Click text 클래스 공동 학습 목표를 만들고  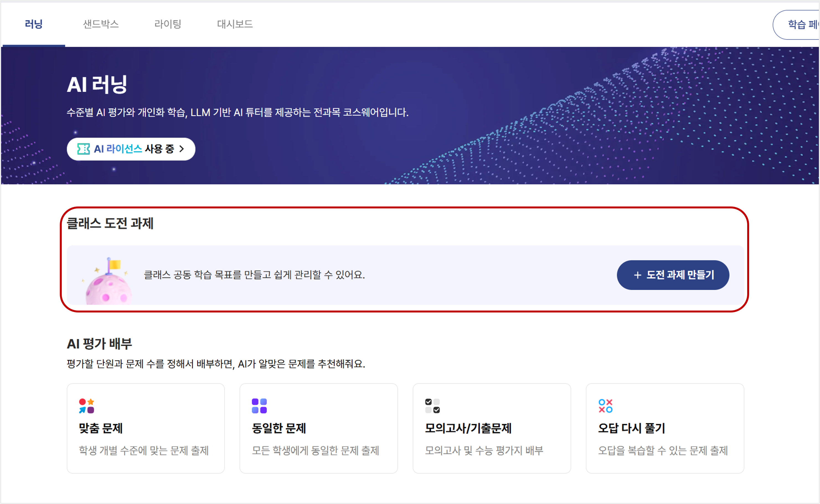pyautogui.click(x=207, y=275)
